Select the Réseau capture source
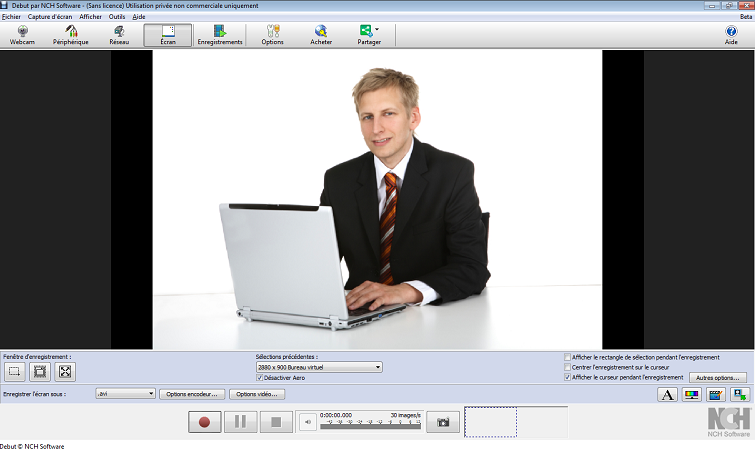This screenshot has width=755, height=451. (x=119, y=35)
